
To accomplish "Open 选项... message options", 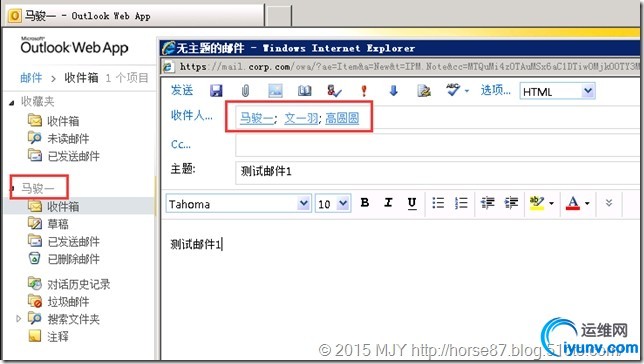I will coord(496,90).
